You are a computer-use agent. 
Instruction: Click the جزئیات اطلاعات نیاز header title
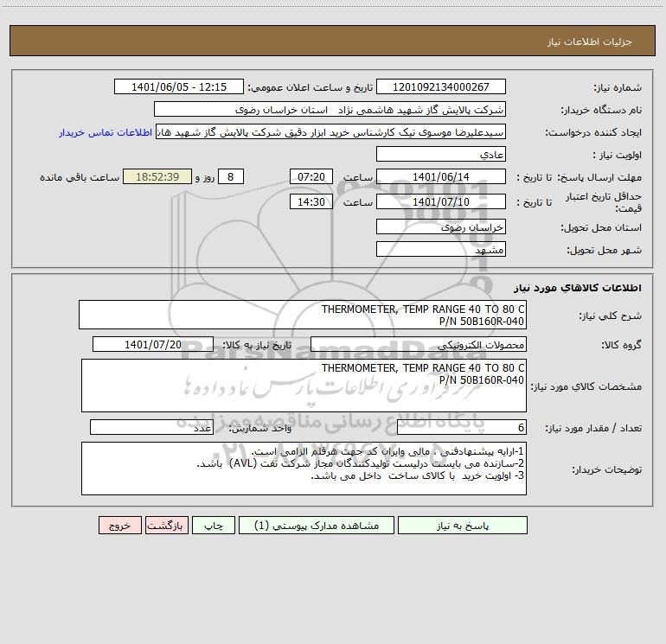(589, 41)
